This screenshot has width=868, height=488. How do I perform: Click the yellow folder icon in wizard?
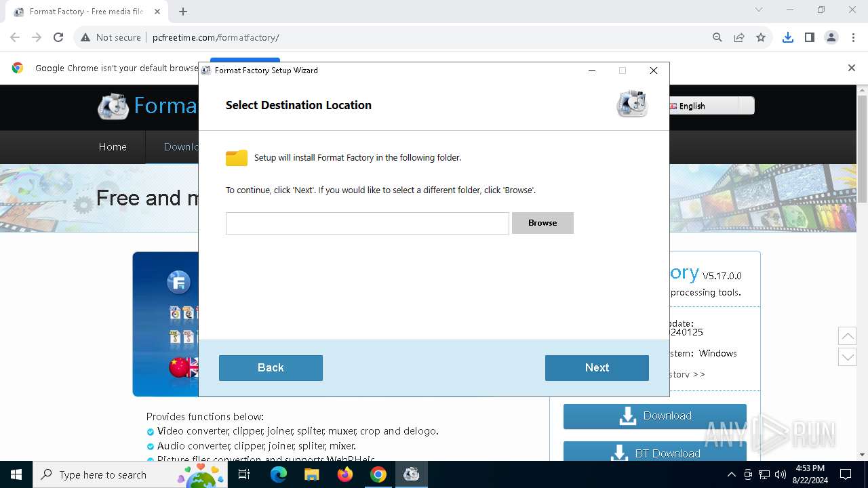click(237, 158)
